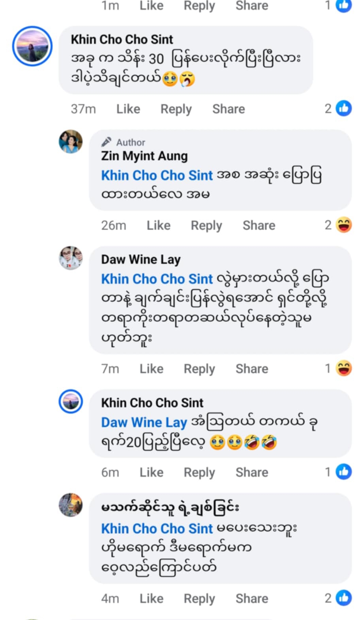The image size is (364, 620).
Task: Click the blue like reaction icon on the 37m comment
Action: [343, 108]
